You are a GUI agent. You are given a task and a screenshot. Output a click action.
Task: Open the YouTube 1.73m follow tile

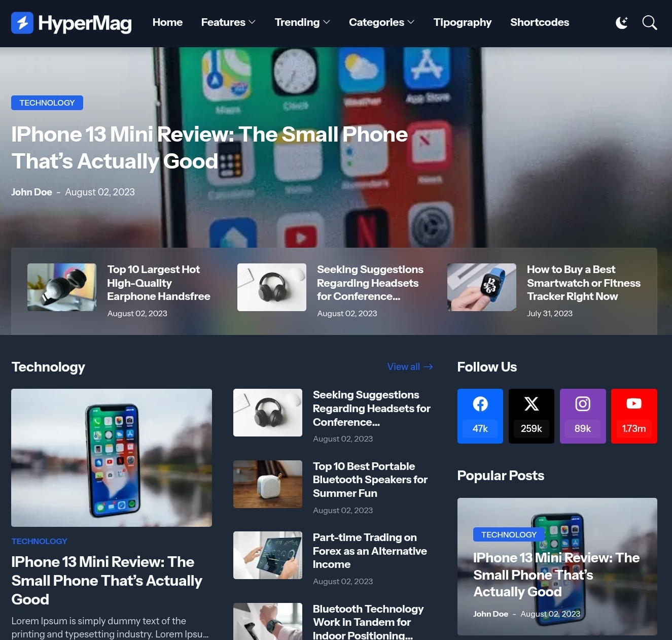tap(634, 416)
